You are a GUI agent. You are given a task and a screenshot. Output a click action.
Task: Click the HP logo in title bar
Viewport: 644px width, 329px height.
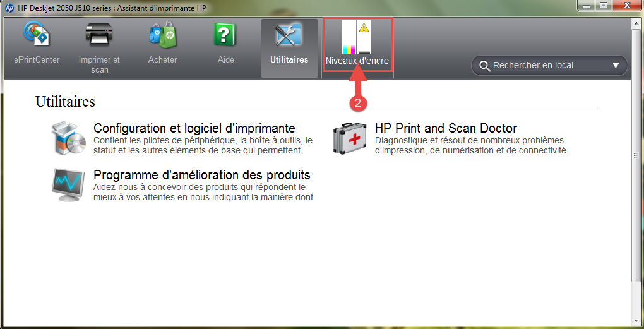point(9,8)
